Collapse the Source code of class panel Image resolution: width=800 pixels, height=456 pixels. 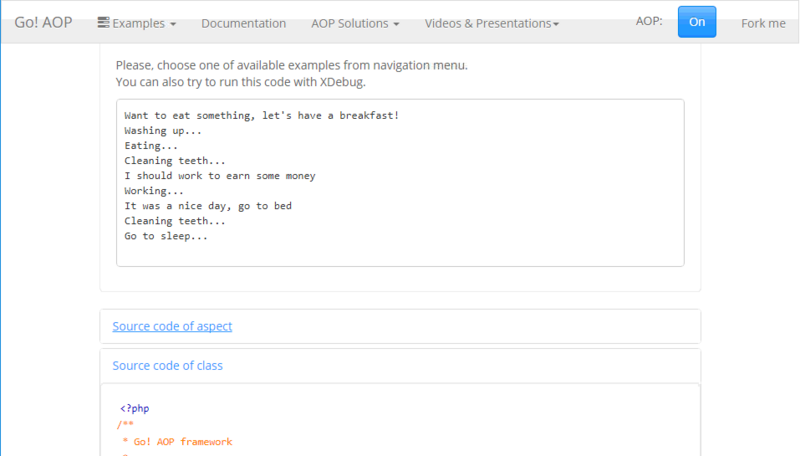coord(167,365)
